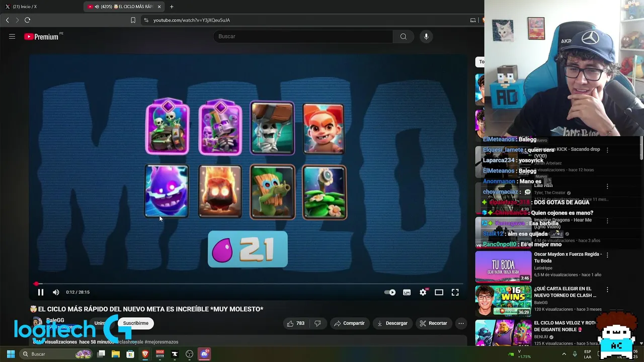Image resolution: width=644 pixels, height=362 pixels.
Task: Click the Windows taskbar Buscar search box
Action: 56,354
